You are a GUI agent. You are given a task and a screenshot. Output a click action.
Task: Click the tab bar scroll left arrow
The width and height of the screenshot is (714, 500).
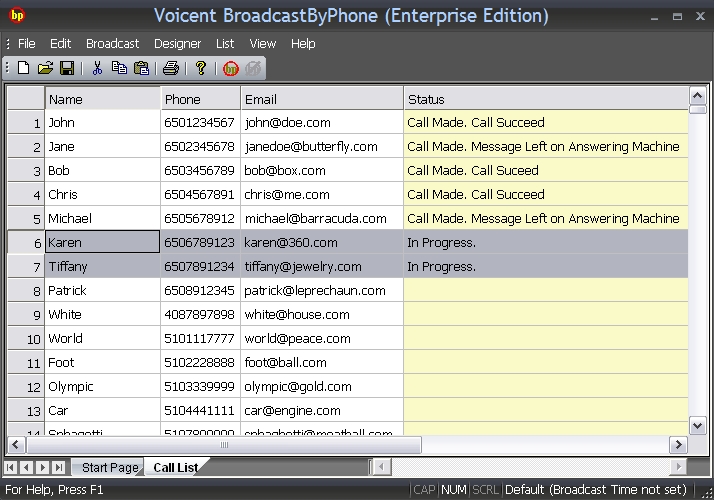click(x=382, y=467)
